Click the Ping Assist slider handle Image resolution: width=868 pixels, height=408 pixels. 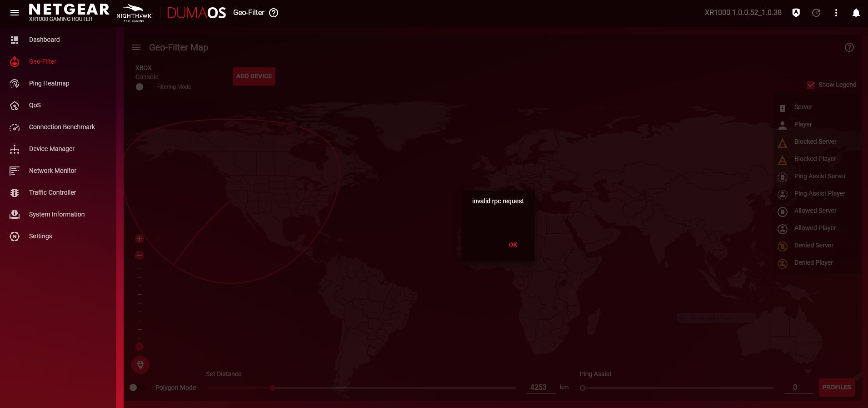(x=583, y=388)
